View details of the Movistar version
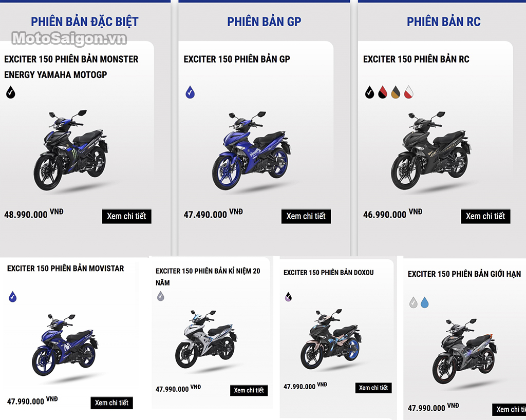 coord(111,403)
